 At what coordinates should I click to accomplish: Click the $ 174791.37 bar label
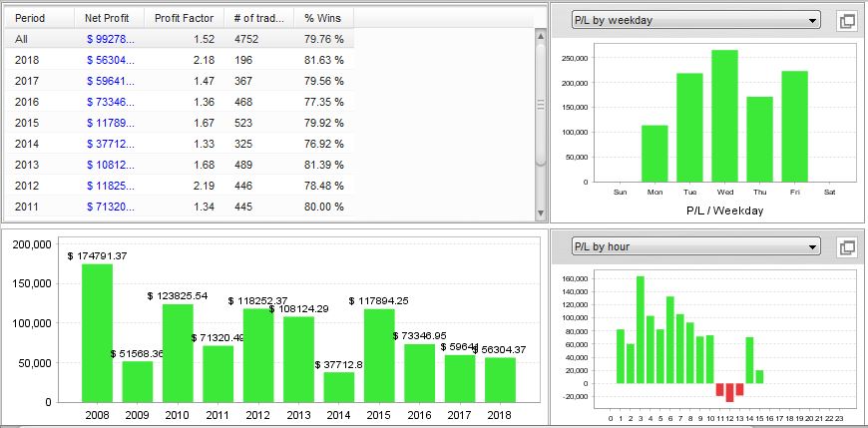(x=98, y=256)
